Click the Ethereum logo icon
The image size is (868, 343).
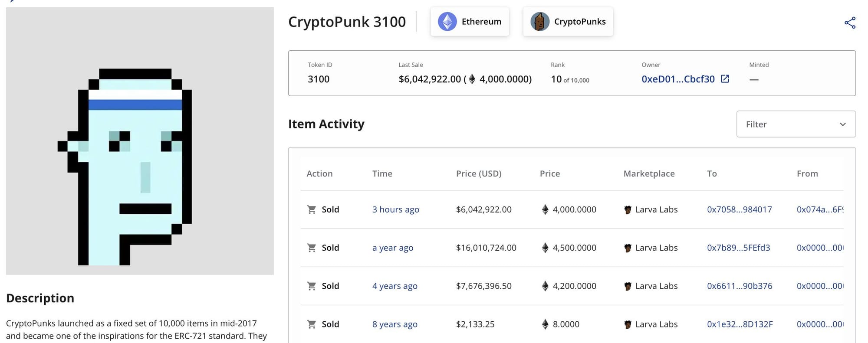pos(447,22)
